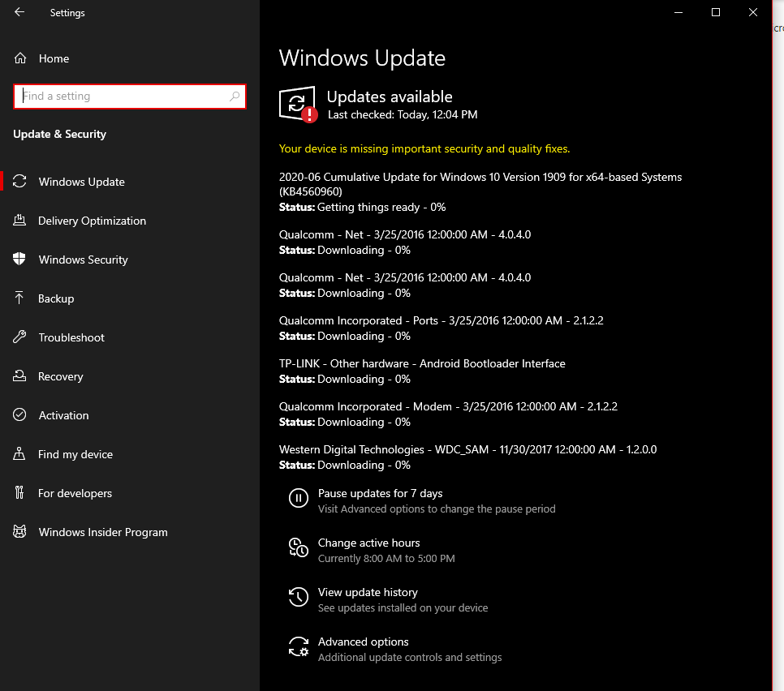Click the 2020-06 Cumulative Update KB4560960 entry
Screen dimensions: 784x691
click(480, 184)
